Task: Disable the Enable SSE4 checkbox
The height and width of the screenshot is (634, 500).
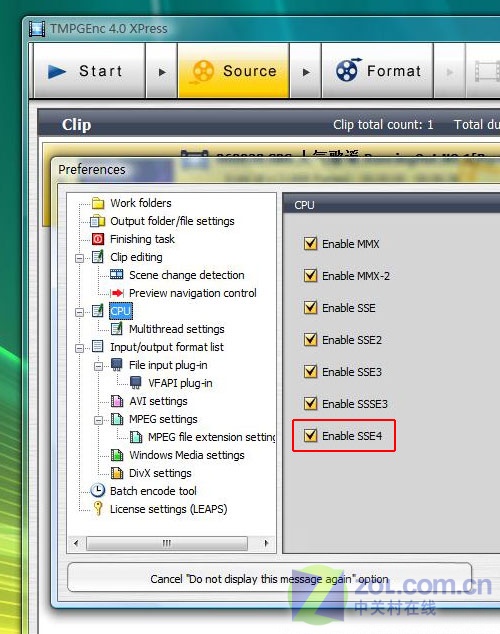Action: coord(310,435)
